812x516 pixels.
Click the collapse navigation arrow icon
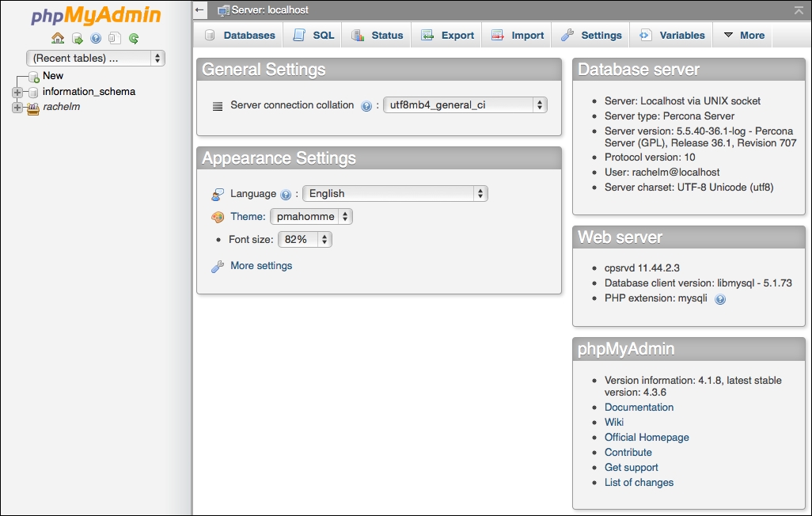(199, 9)
